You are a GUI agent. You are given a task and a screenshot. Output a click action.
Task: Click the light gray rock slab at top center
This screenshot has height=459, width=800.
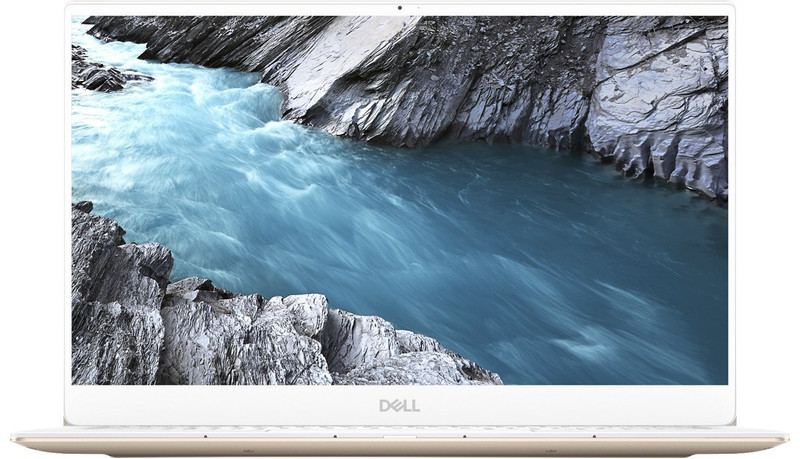tap(330, 60)
